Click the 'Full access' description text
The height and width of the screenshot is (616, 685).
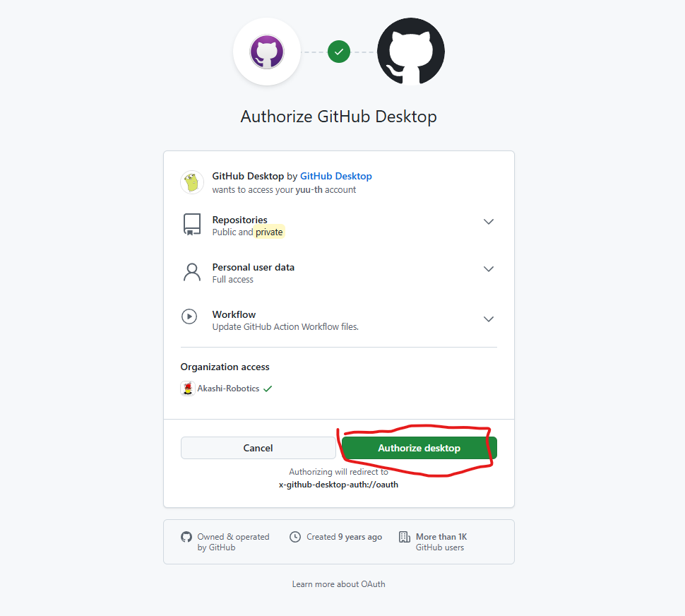tap(233, 280)
